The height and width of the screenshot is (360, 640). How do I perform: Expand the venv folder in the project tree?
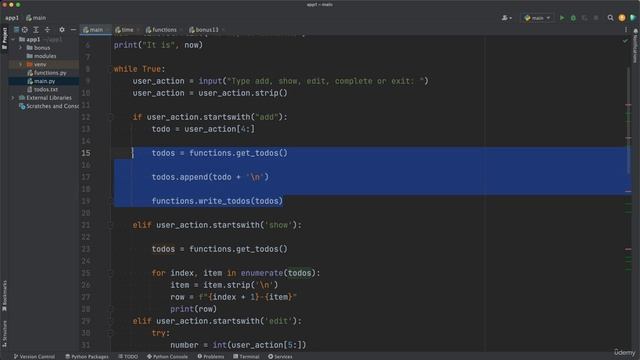20,64
